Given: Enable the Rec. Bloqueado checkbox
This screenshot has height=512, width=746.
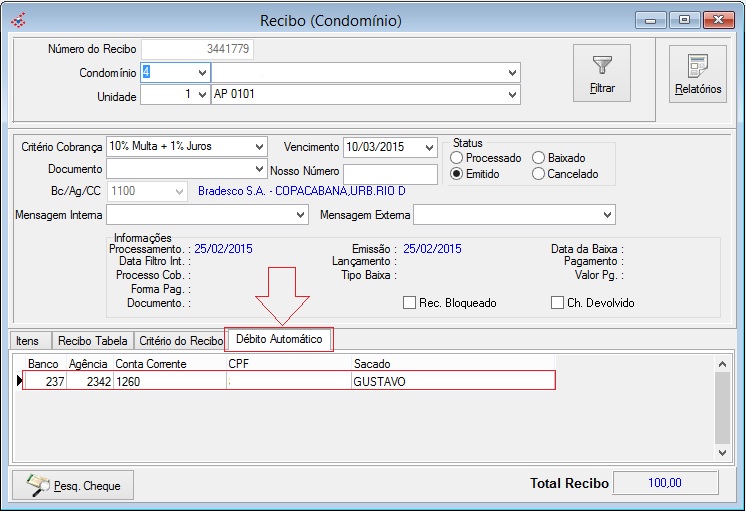Looking at the screenshot, I should pos(409,303).
